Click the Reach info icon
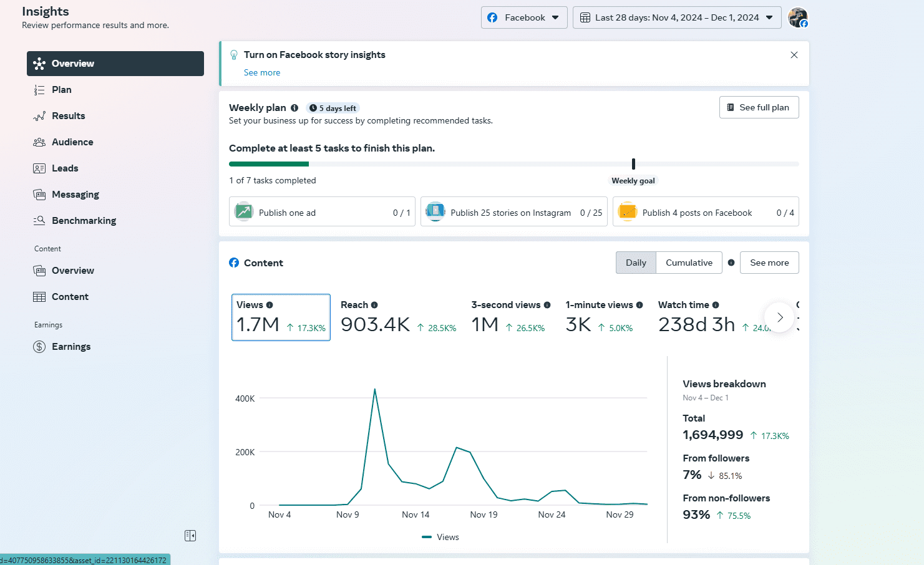Screen dimensions: 924x565 click(x=374, y=305)
